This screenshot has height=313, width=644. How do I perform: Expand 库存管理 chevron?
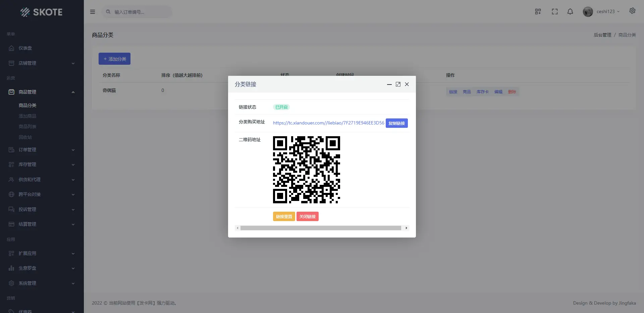73,165
